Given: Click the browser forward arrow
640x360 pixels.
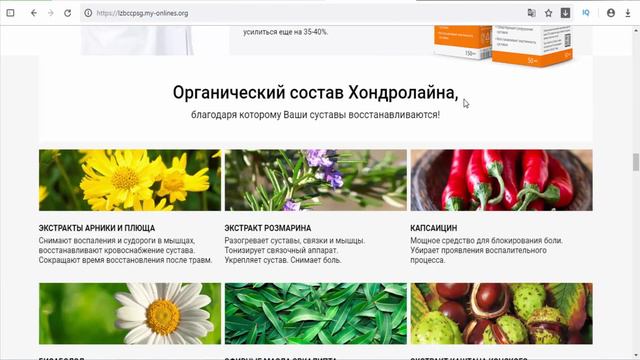Looking at the screenshot, I should pyautogui.click(x=51, y=13).
